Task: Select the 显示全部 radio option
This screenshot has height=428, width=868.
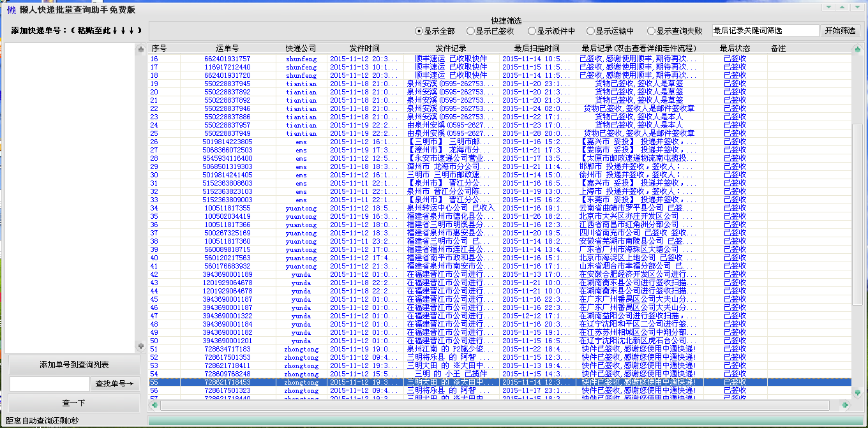Action: point(419,31)
